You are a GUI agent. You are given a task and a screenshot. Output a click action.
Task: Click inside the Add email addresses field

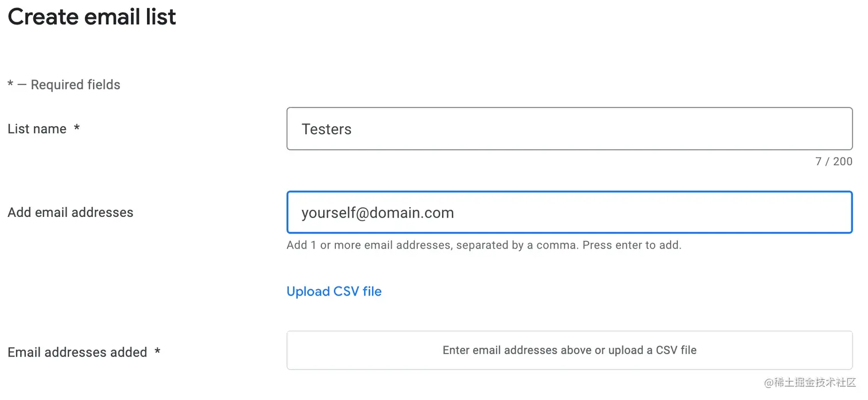[x=569, y=212]
